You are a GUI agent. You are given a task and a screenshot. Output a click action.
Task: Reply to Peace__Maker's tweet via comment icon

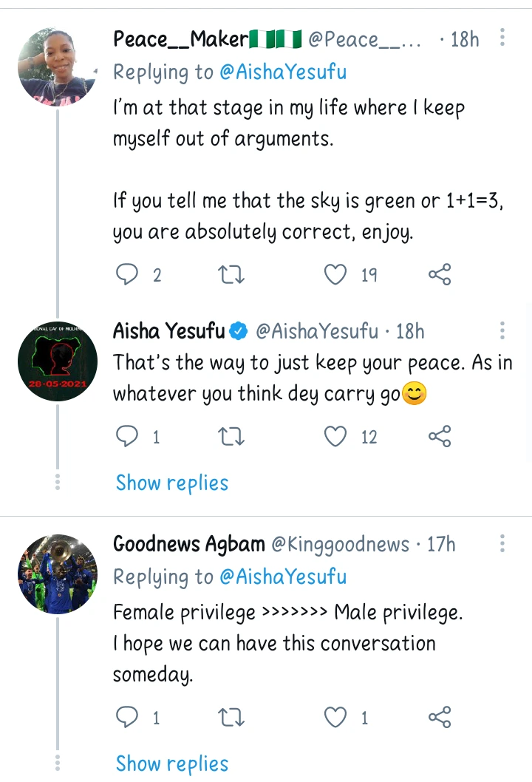(x=126, y=274)
